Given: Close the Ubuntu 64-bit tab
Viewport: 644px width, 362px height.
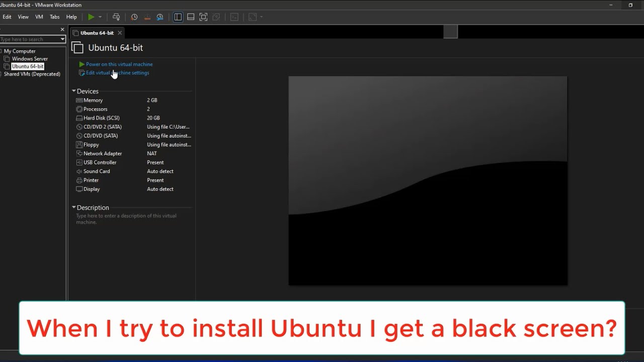Looking at the screenshot, I should click(x=120, y=33).
